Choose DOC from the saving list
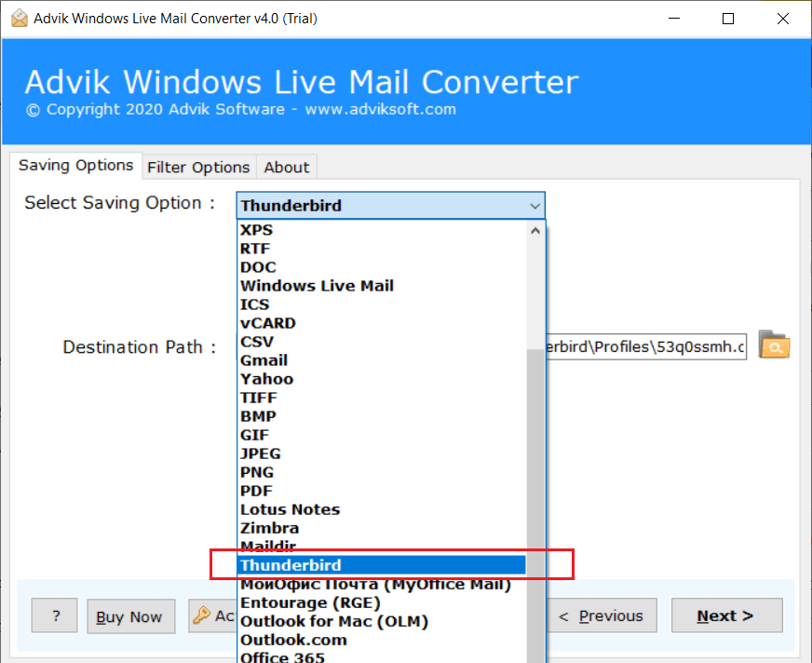 click(382, 267)
